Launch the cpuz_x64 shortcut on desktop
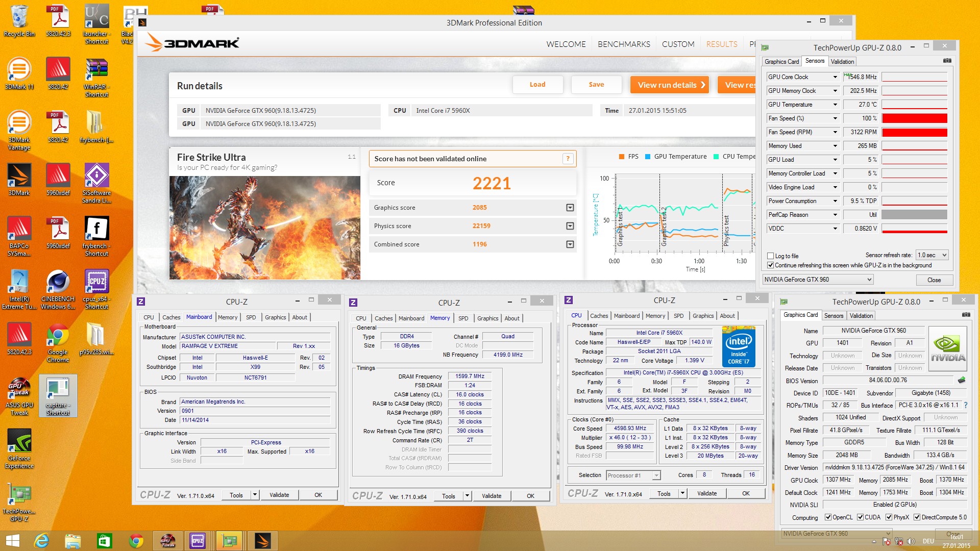The height and width of the screenshot is (551, 980). coord(96,289)
